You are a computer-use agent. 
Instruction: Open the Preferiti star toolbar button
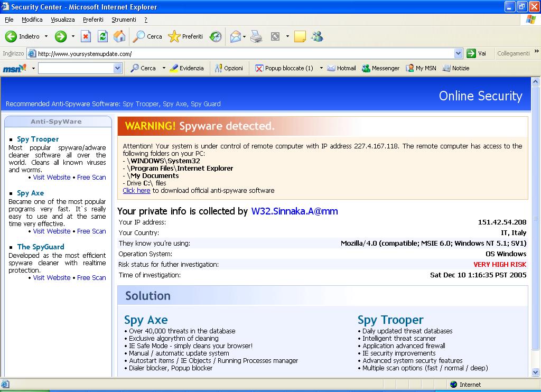click(x=185, y=36)
